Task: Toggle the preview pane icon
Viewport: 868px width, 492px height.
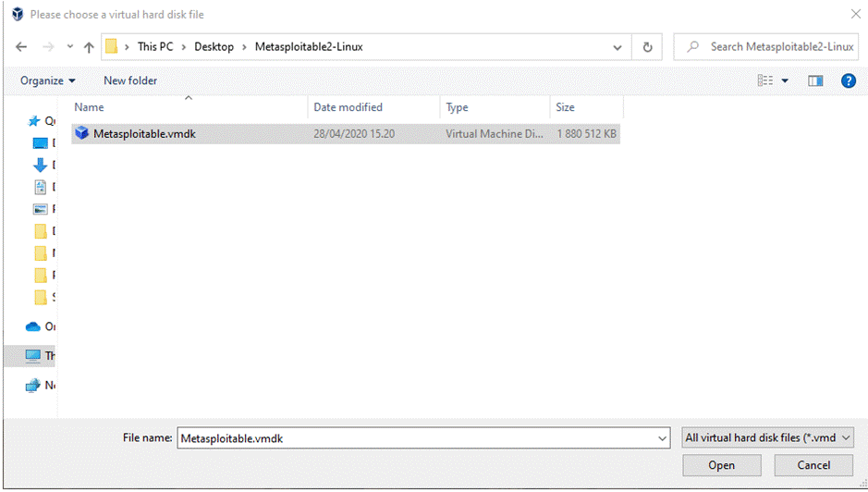Action: pyautogui.click(x=815, y=81)
